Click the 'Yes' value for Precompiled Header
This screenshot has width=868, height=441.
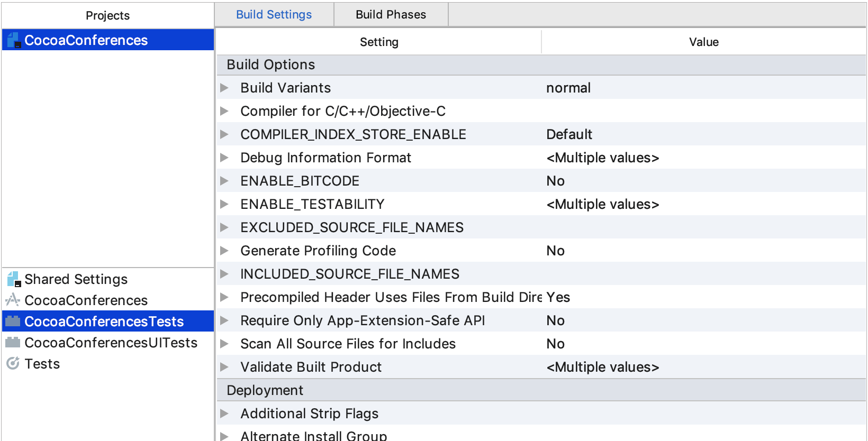coord(558,297)
